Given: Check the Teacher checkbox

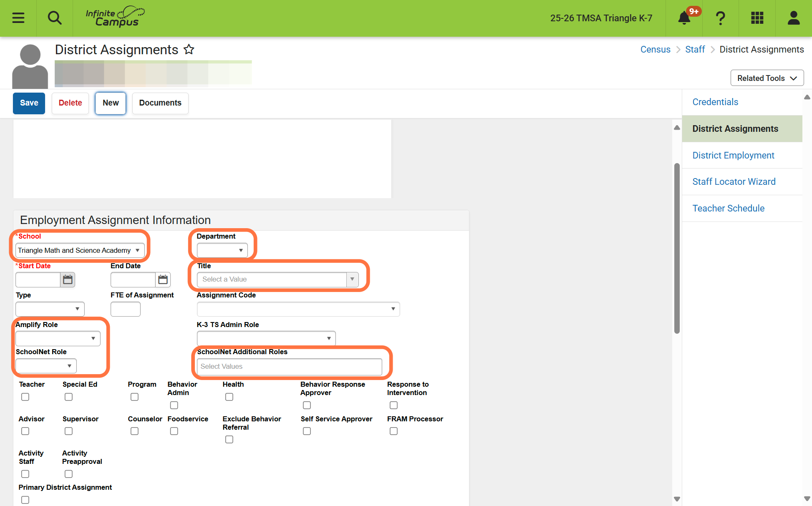Looking at the screenshot, I should pos(25,397).
